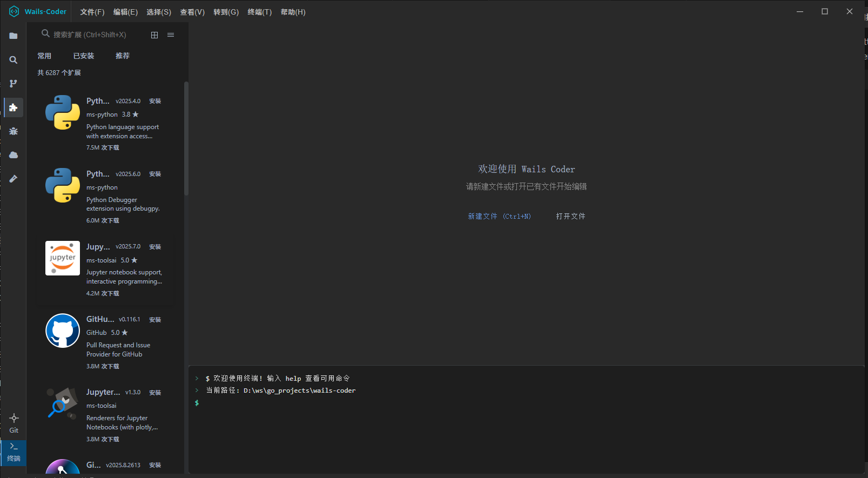Open the 转到(G) menu

coord(226,12)
